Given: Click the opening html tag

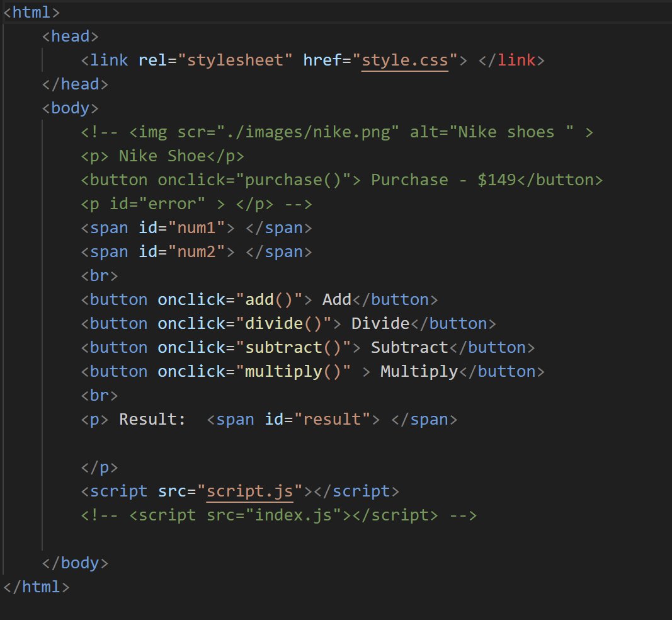Looking at the screenshot, I should pos(31,13).
